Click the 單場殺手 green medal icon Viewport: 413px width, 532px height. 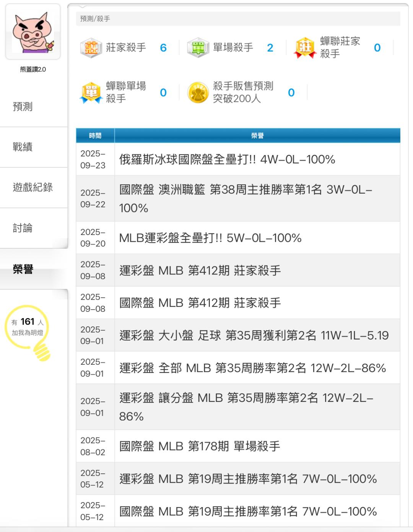click(198, 48)
